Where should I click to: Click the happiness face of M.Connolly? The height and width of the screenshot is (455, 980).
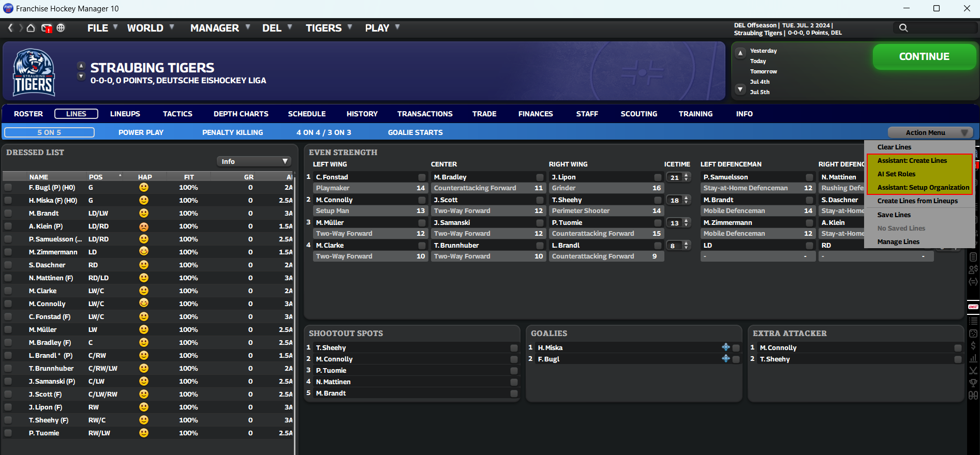(144, 304)
